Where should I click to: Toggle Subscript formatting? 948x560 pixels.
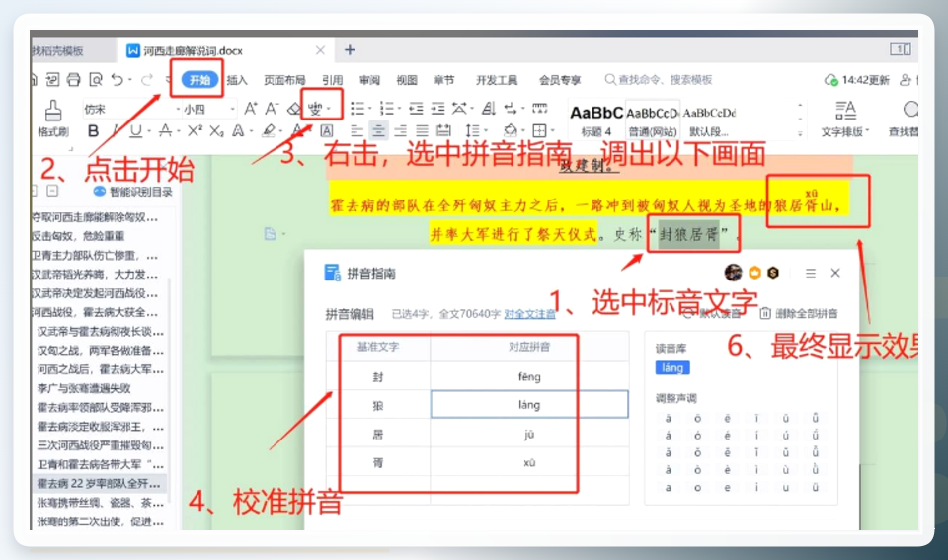pyautogui.click(x=216, y=130)
